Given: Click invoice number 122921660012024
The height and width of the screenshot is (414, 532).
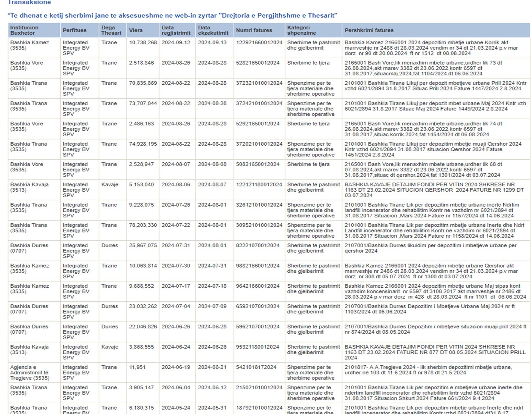Looking at the screenshot, I should click(259, 43).
